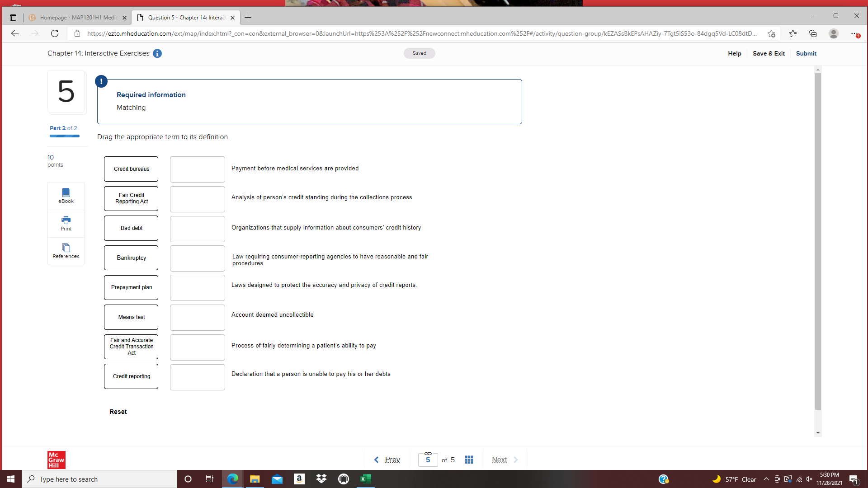Refresh the current page
This screenshot has height=488, width=868.
pos(55,33)
